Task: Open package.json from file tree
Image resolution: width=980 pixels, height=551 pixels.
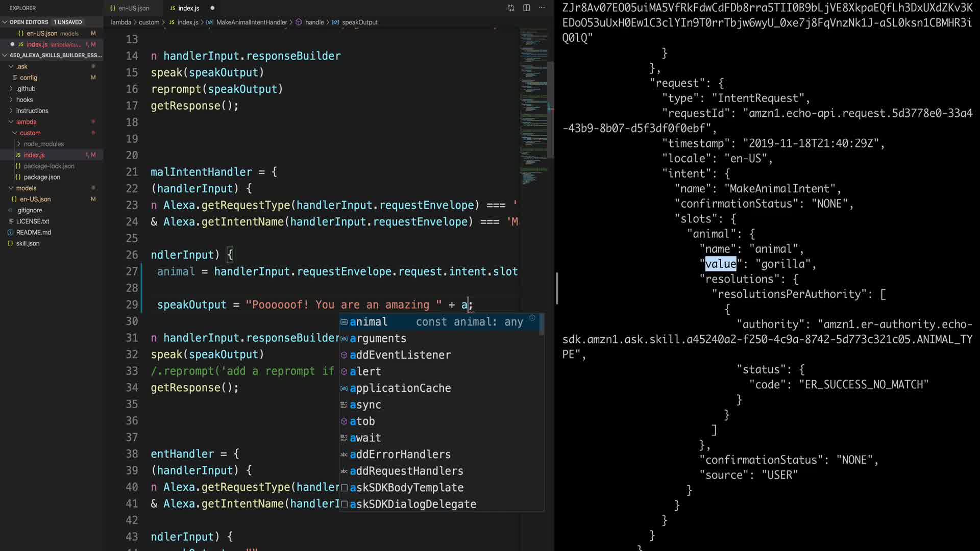Action: 42,177
